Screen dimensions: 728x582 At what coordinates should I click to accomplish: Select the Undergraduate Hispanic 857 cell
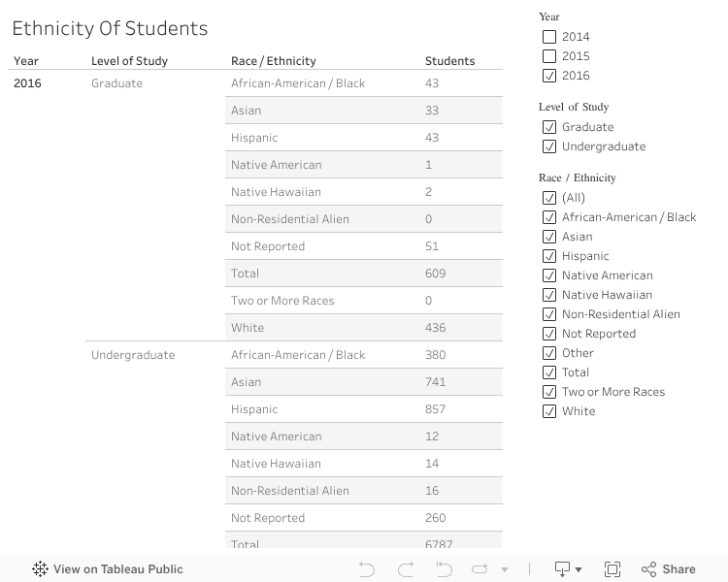point(435,409)
